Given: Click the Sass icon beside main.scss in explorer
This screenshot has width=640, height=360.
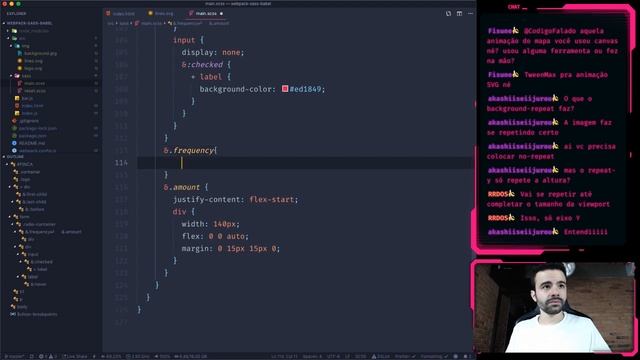Looking at the screenshot, I should (x=19, y=83).
